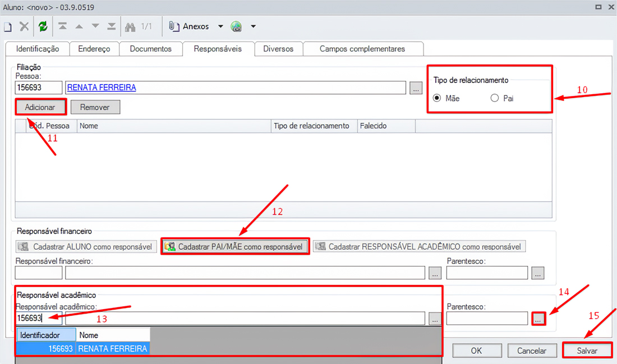Image resolution: width=617 pixels, height=364 pixels.
Task: Go to next record down arrow
Action: 95,27
